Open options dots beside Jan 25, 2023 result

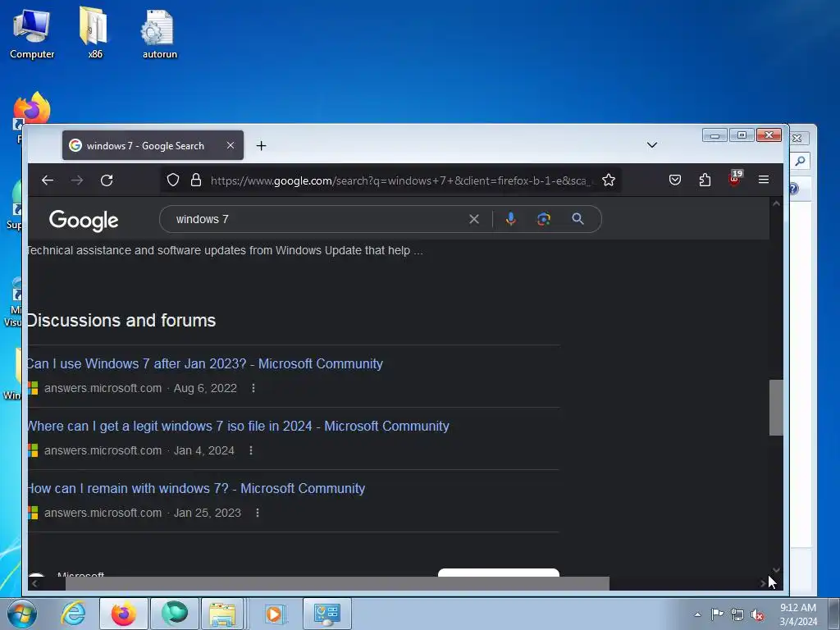[258, 513]
